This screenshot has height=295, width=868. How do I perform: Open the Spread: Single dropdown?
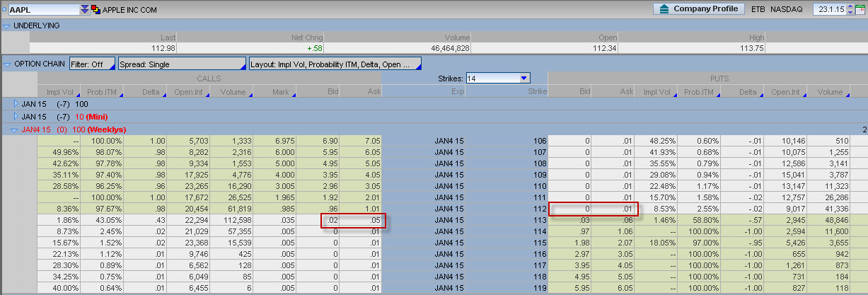click(182, 64)
